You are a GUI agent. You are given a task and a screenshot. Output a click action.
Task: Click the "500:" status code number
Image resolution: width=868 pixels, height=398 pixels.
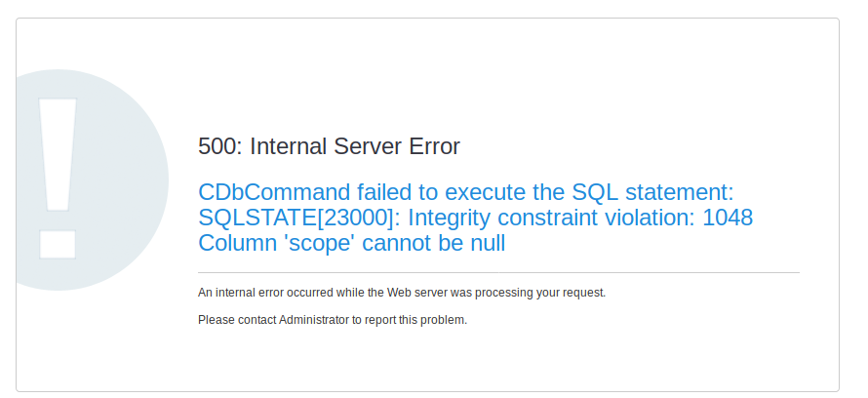pyautogui.click(x=220, y=146)
